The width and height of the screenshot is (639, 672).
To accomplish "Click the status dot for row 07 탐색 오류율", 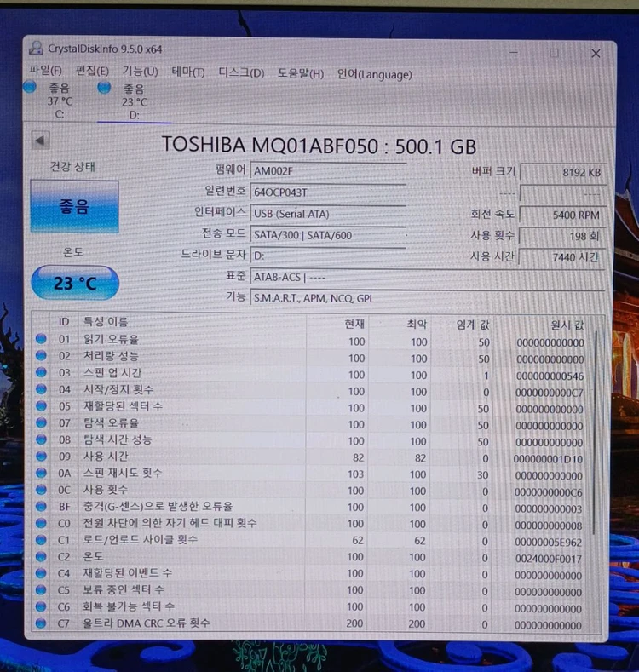I will point(41,422).
